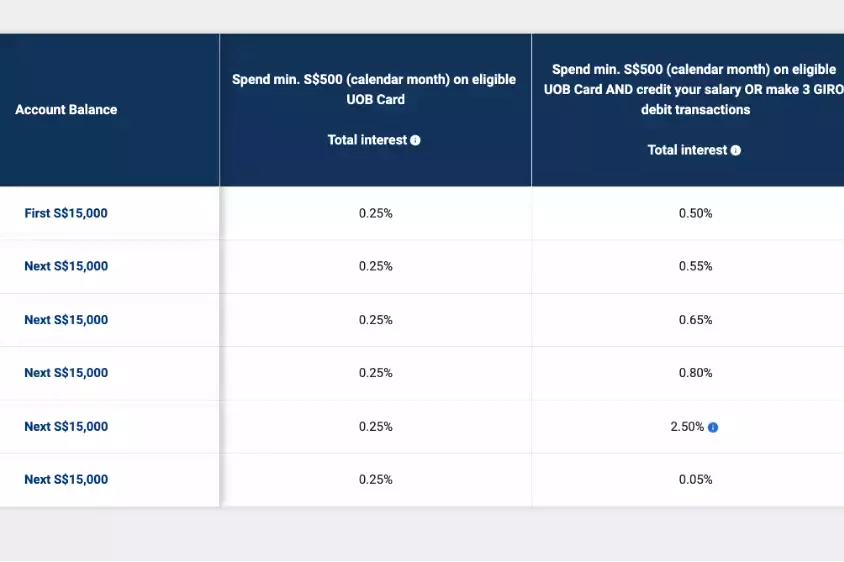Select Next S$15,000 label in the 0.05% row
Screen dimensions: 844x562
pos(66,480)
